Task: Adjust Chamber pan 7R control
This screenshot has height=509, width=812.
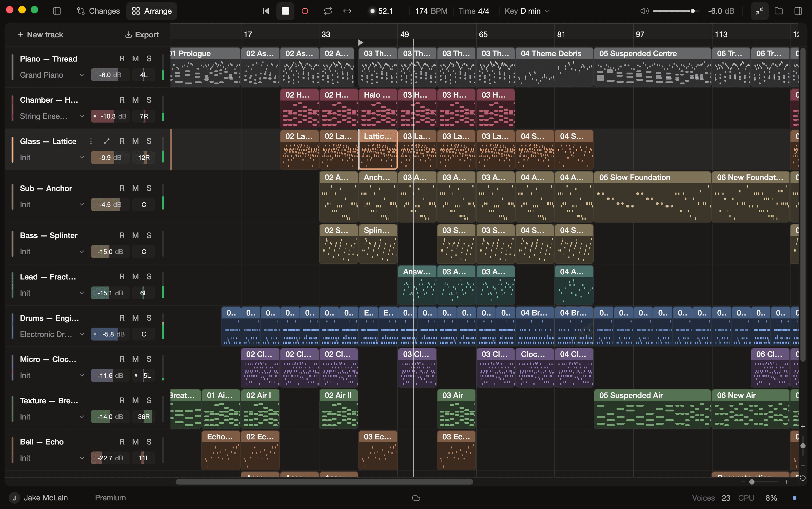Action: [x=144, y=116]
